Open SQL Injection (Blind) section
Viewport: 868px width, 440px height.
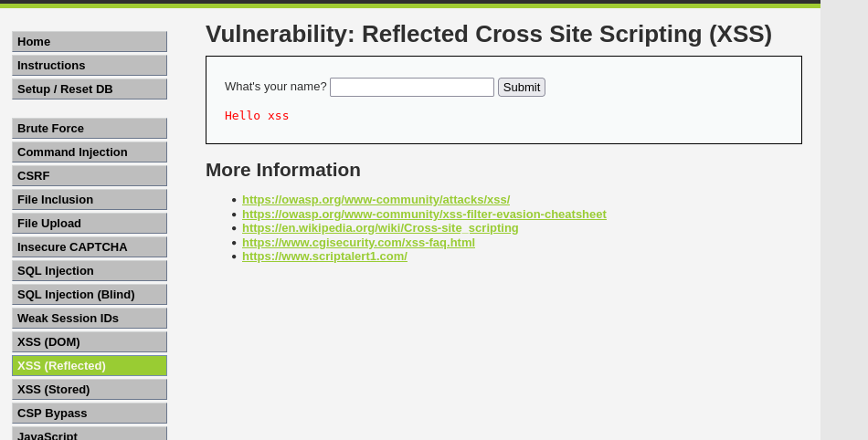tap(89, 295)
